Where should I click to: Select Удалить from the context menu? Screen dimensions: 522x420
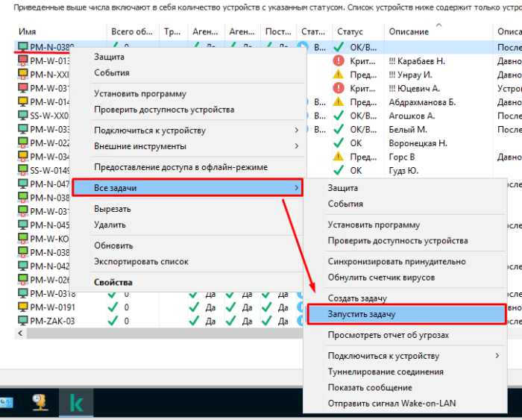pos(110,225)
